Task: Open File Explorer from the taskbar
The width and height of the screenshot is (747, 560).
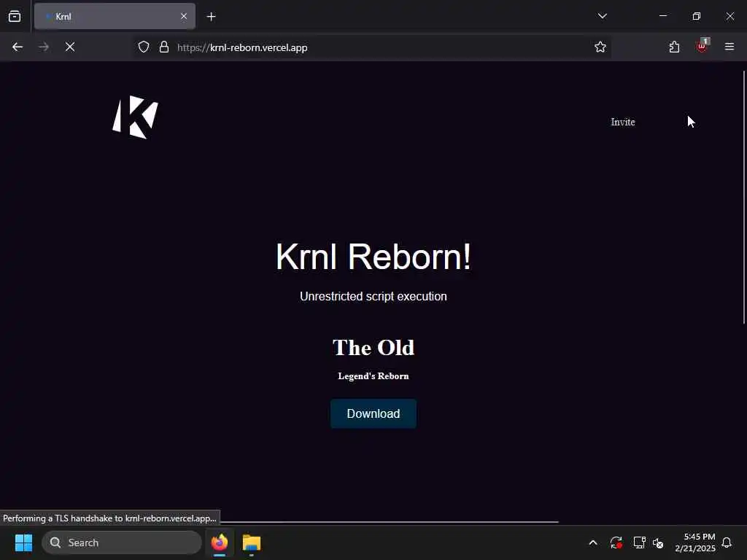Action: [x=252, y=542]
